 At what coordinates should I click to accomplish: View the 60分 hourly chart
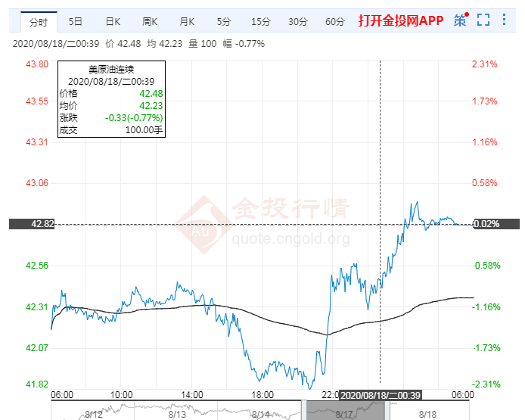[x=334, y=21]
